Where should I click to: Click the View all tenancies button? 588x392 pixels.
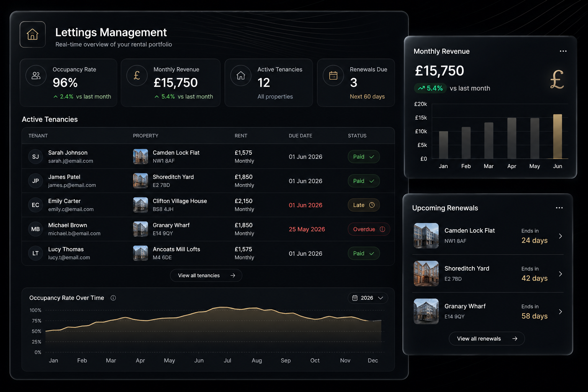(x=206, y=276)
